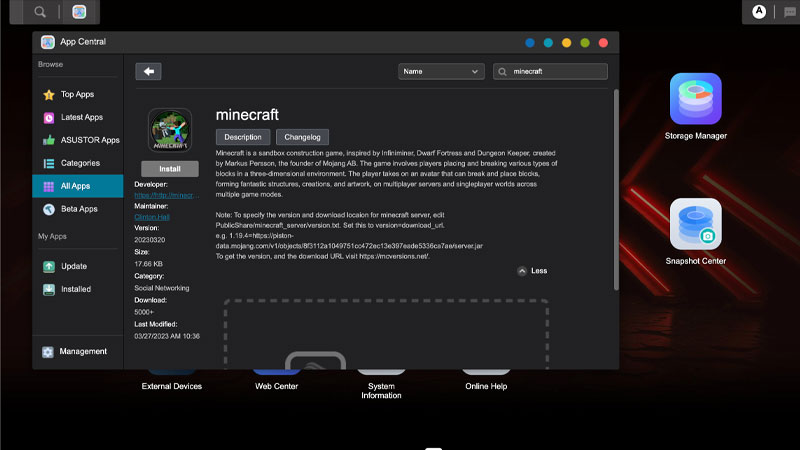Viewport: 800px width, 450px height.
Task: Click the App Central taskbar icon
Action: [x=79, y=12]
